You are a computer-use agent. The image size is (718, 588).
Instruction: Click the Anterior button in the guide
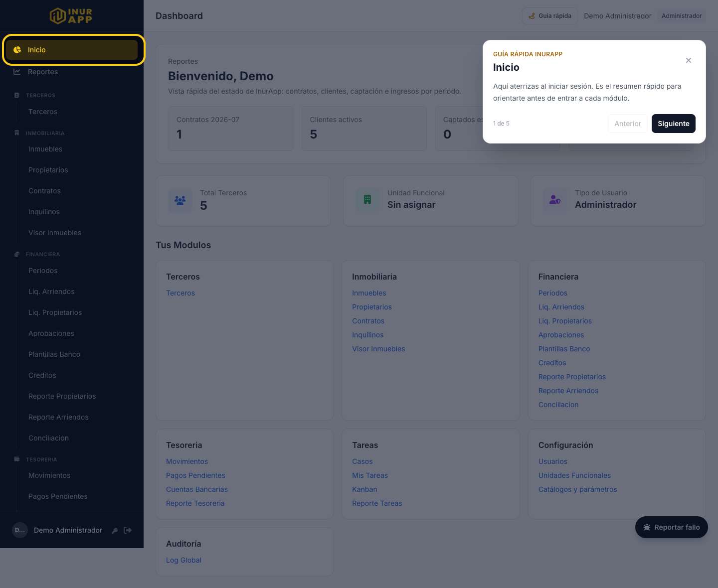point(628,124)
